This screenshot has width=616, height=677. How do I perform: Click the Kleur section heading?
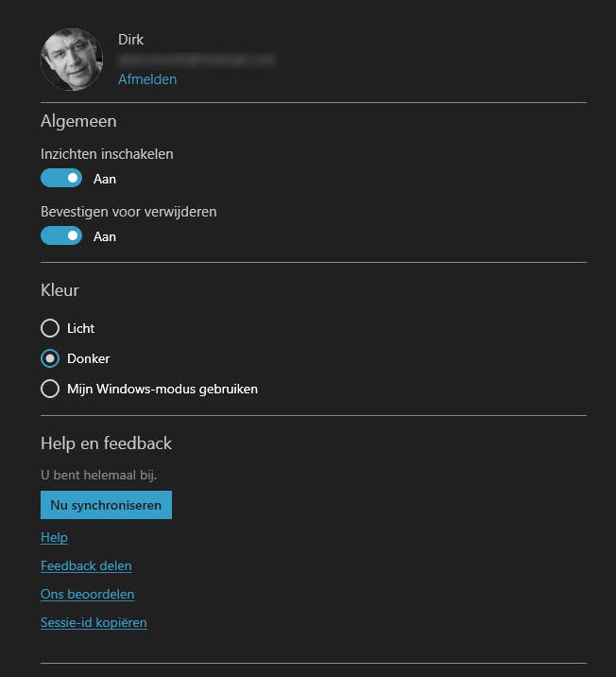click(x=60, y=290)
